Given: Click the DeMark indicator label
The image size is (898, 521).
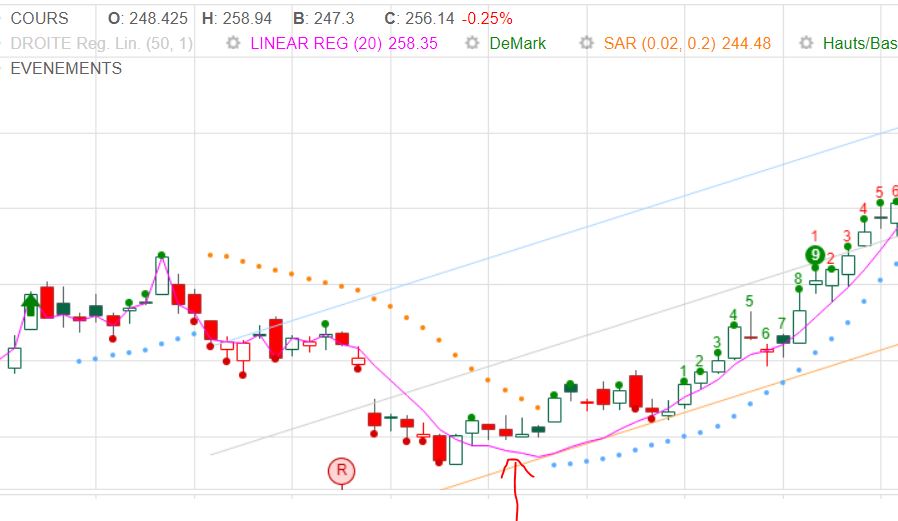Looking at the screenshot, I should pyautogui.click(x=518, y=44).
